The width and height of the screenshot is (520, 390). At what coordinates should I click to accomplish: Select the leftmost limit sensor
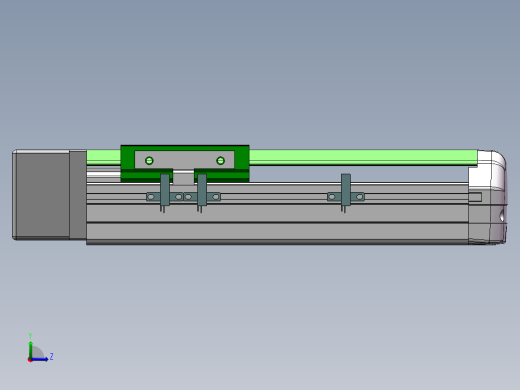tap(165, 193)
